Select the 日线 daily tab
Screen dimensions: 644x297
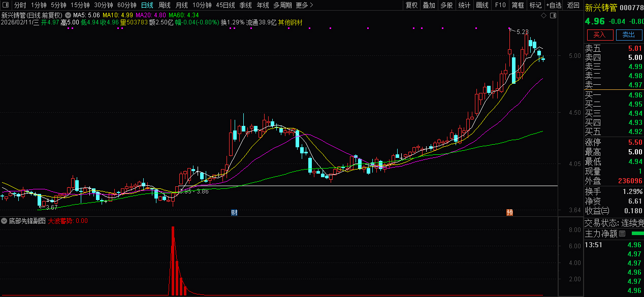147,5
